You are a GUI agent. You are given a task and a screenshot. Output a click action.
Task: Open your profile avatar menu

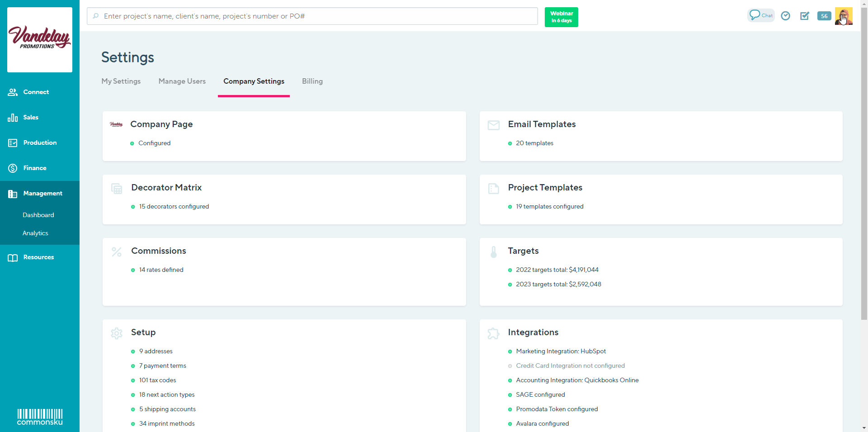pos(844,16)
